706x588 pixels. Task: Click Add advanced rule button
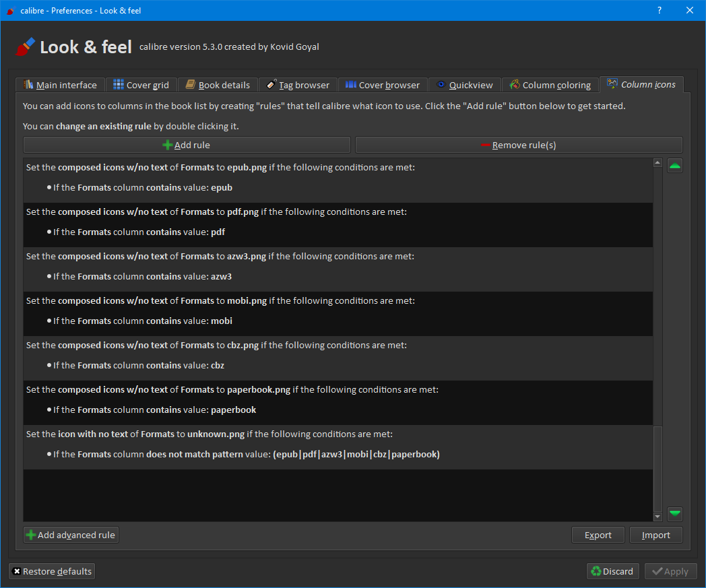coord(71,535)
